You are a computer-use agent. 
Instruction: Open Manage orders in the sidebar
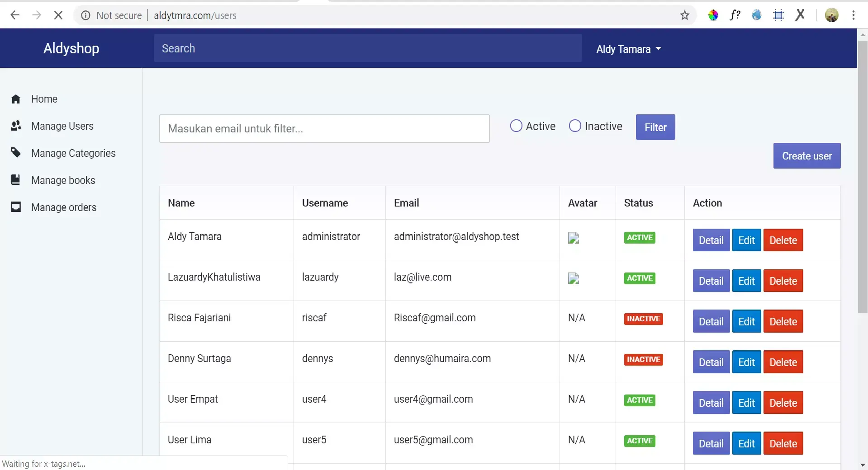64,207
